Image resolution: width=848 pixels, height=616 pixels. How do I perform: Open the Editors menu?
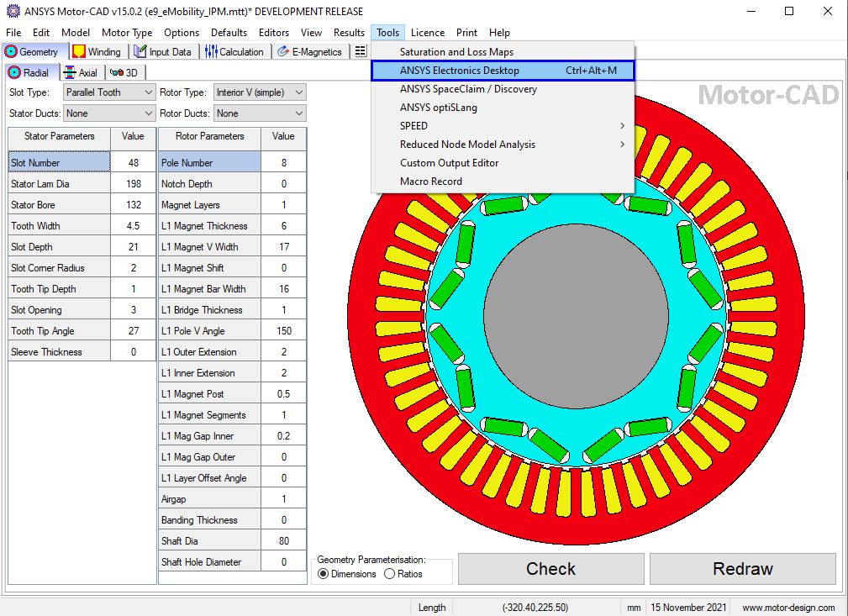click(274, 33)
